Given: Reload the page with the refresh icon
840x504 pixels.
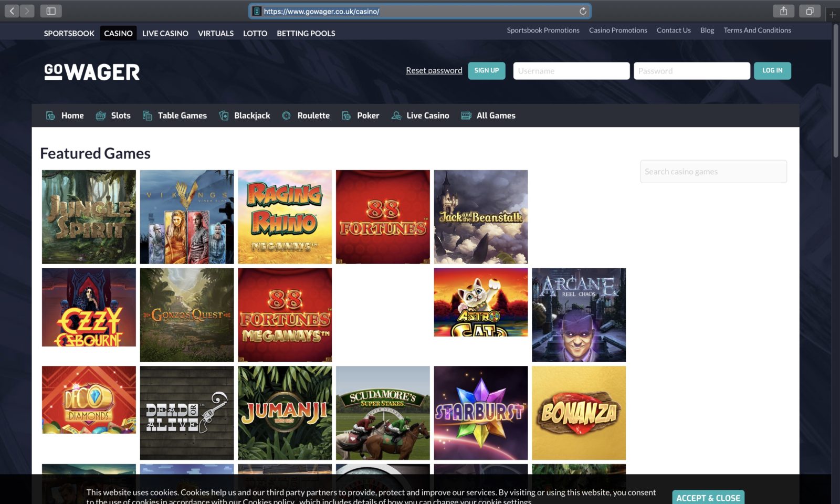Looking at the screenshot, I should click(582, 10).
